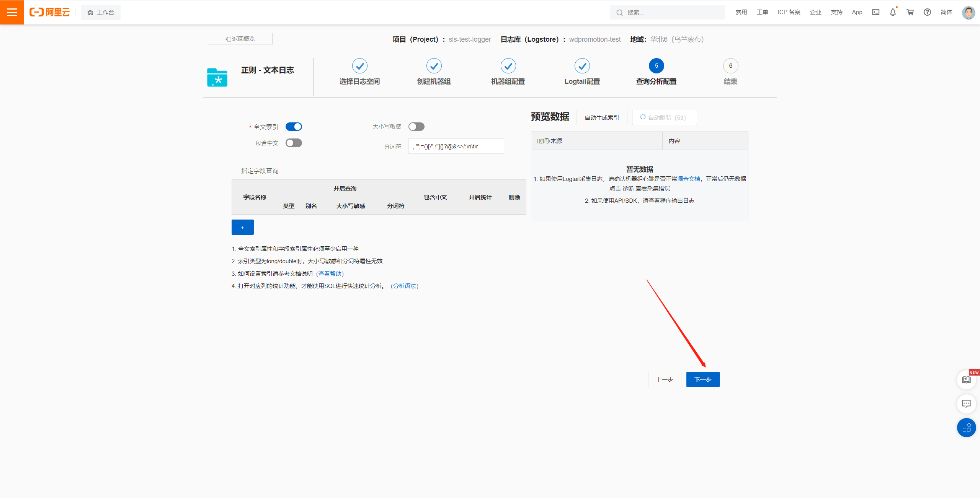Enable the 大小写敏感 toggle

pos(416,127)
